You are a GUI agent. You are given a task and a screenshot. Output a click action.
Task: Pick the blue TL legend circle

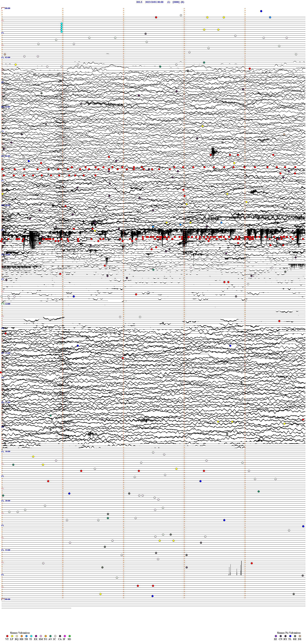click(290, 636)
